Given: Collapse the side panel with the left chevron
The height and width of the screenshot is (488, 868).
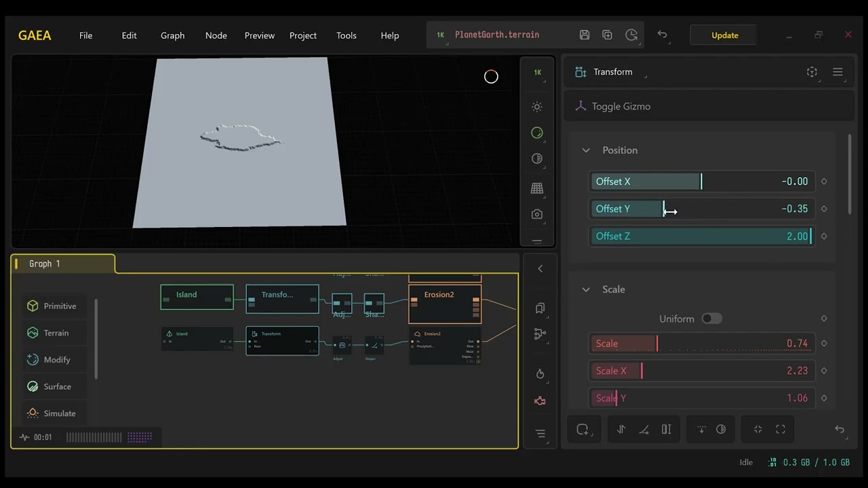Looking at the screenshot, I should tap(540, 268).
